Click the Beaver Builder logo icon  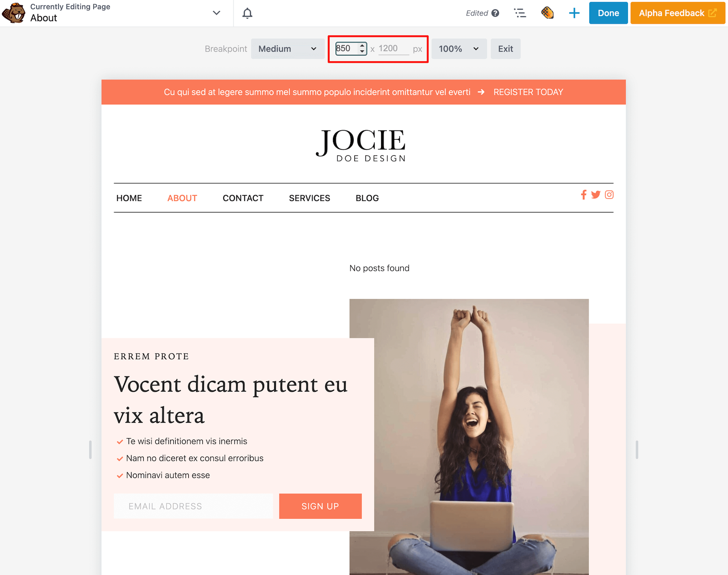(x=14, y=13)
